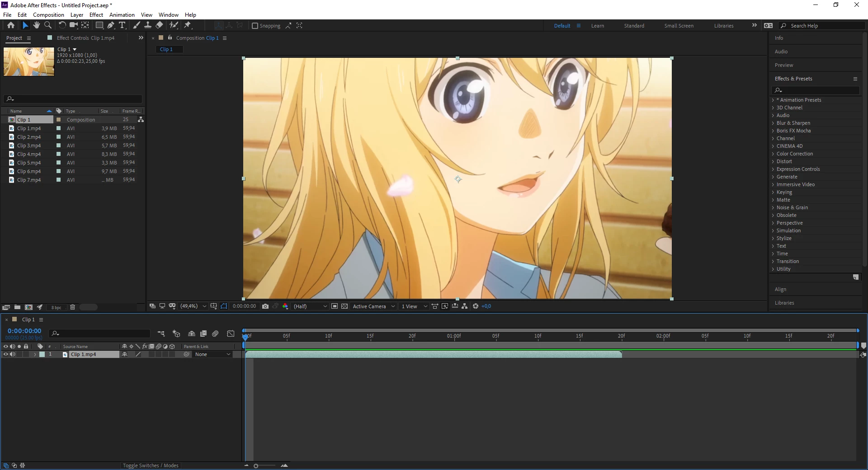This screenshot has height=470, width=868.
Task: Switch to Learn workspace
Action: coord(597,26)
